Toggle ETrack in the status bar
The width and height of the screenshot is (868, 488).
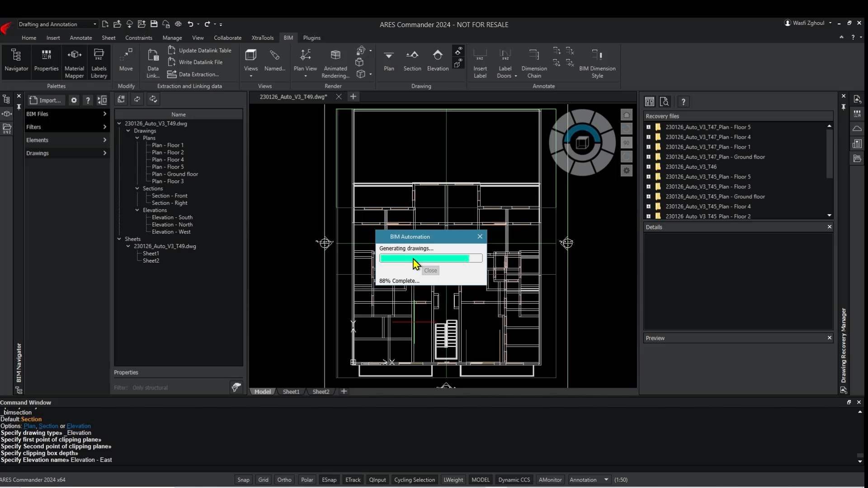pos(353,480)
